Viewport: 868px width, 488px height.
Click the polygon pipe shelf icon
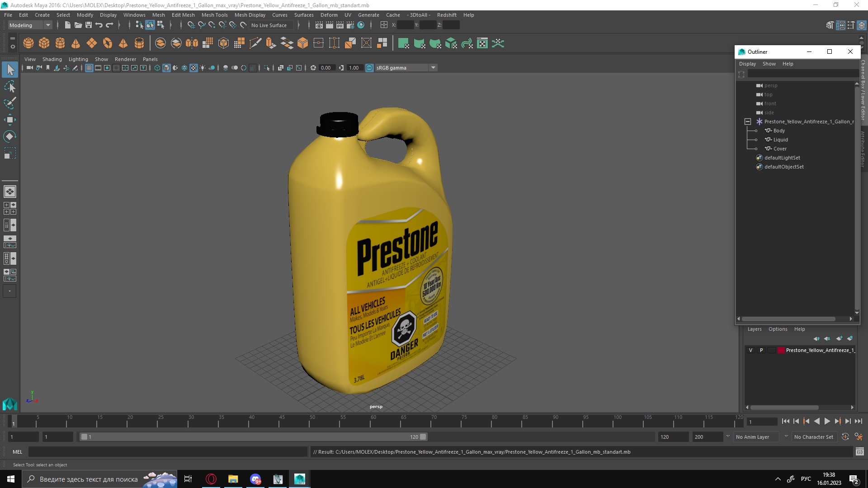tap(139, 43)
